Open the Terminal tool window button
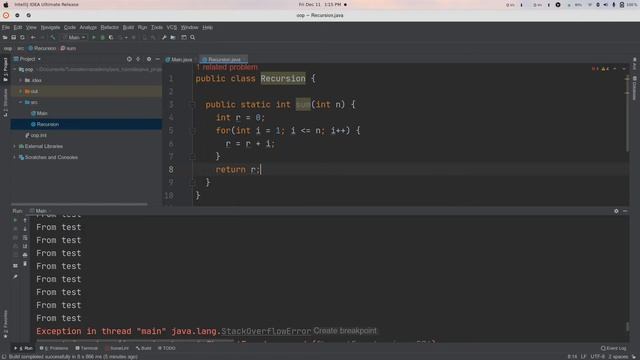The image size is (640, 360). pos(87,348)
